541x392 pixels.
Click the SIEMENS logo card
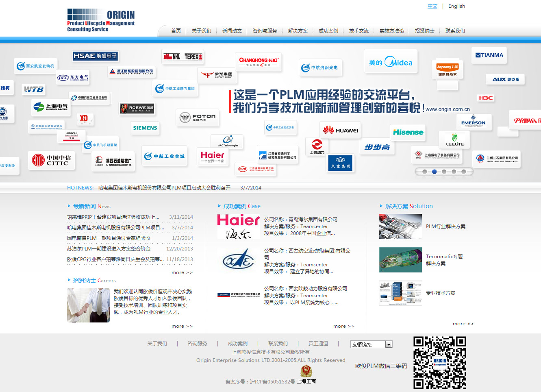coord(145,128)
